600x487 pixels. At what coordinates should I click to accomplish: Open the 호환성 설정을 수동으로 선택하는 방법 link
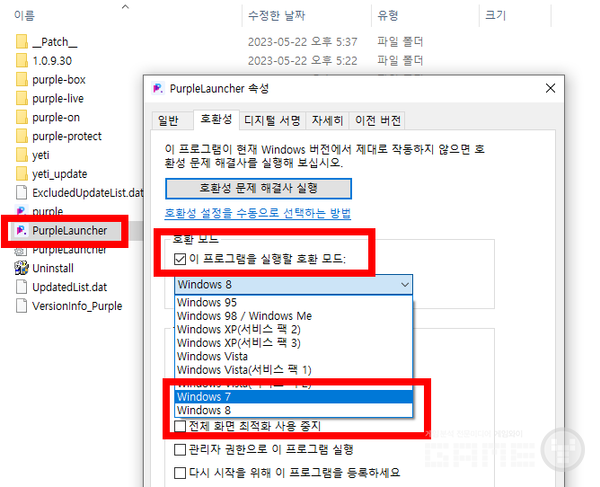(x=258, y=214)
